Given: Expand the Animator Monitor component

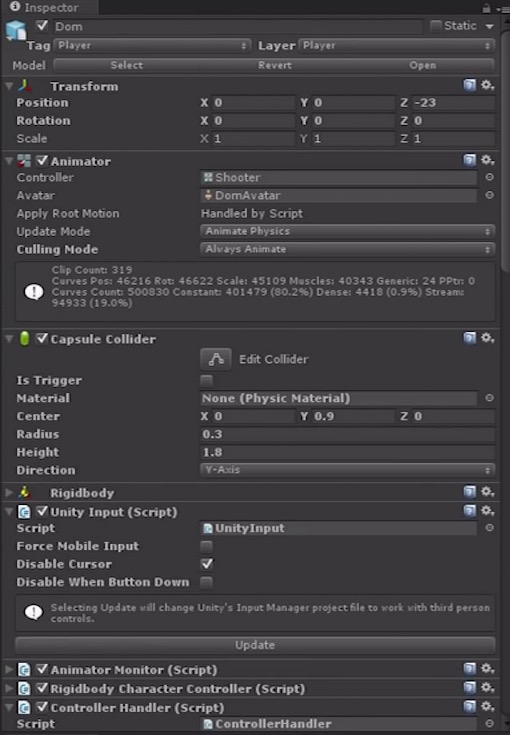Looking at the screenshot, I should 9,669.
